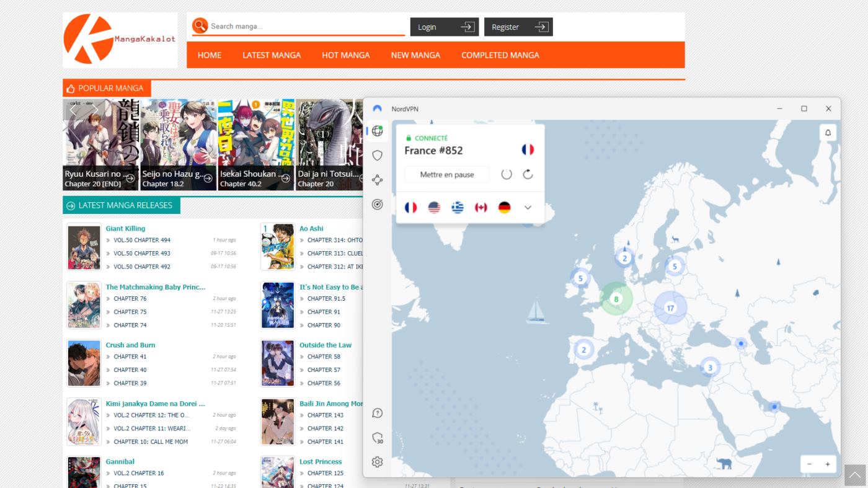Open NordVPN settings gear icon
Image resolution: width=868 pixels, height=488 pixels.
point(377,462)
